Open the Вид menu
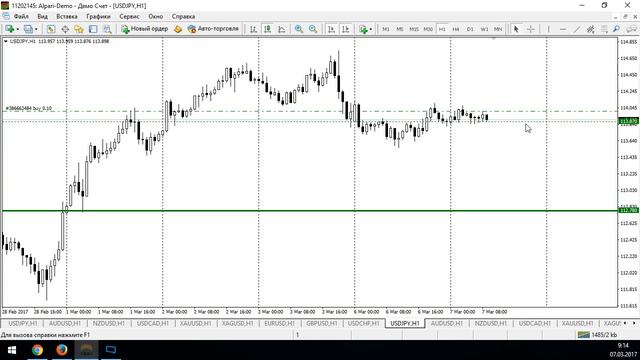Image resolution: width=640 pixels, height=360 pixels. tap(42, 17)
